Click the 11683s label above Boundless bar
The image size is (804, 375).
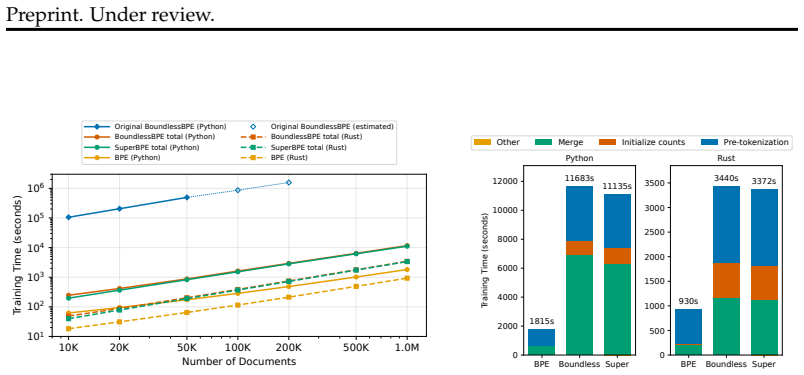[x=579, y=179]
